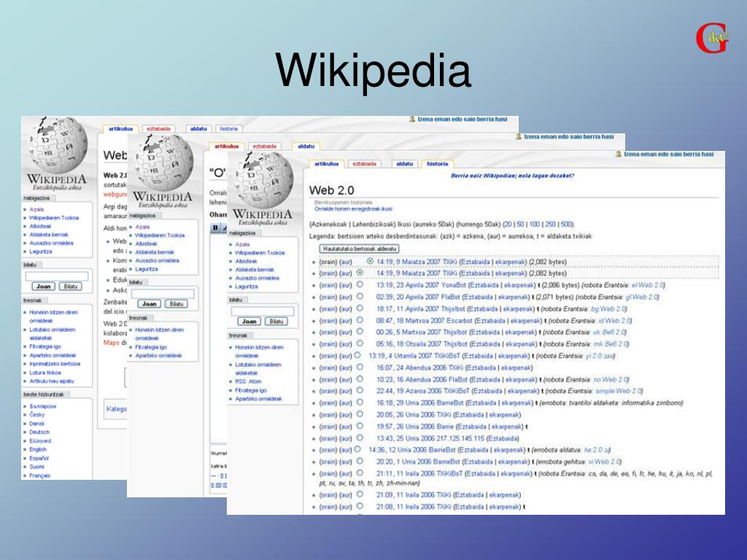Select radio for 13:19, 23 Apirila 2007 YonaBot
Screen dimensions: 747x560
pos(360,285)
